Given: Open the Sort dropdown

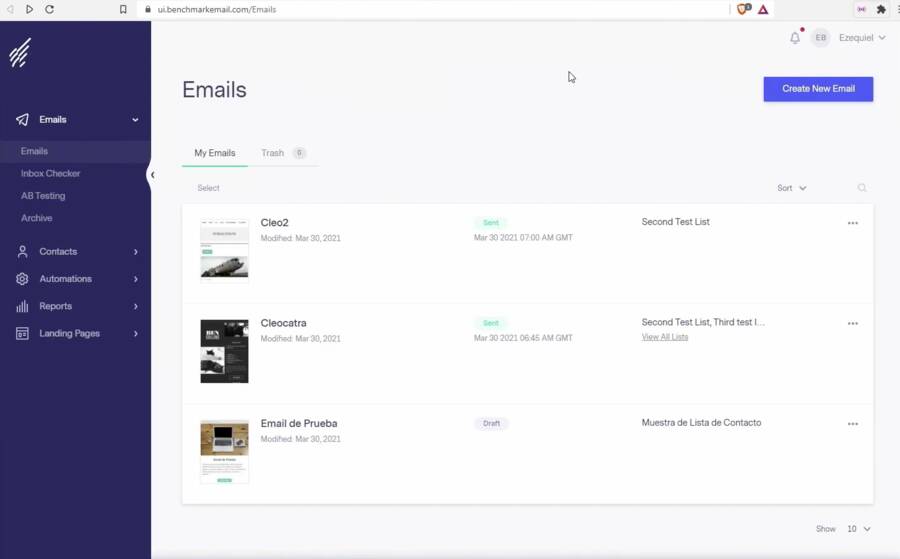Looking at the screenshot, I should tap(792, 188).
